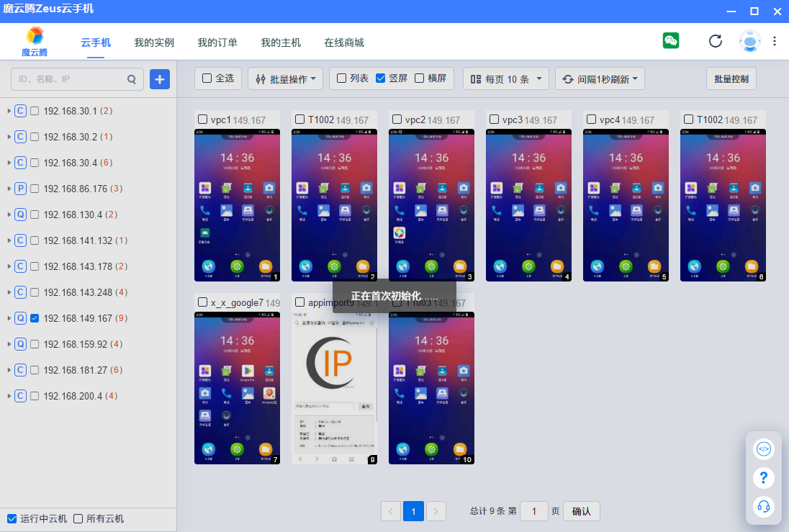This screenshot has height=532, width=789.
Task: Check the 全选 select-all checkbox
Action: [x=207, y=78]
